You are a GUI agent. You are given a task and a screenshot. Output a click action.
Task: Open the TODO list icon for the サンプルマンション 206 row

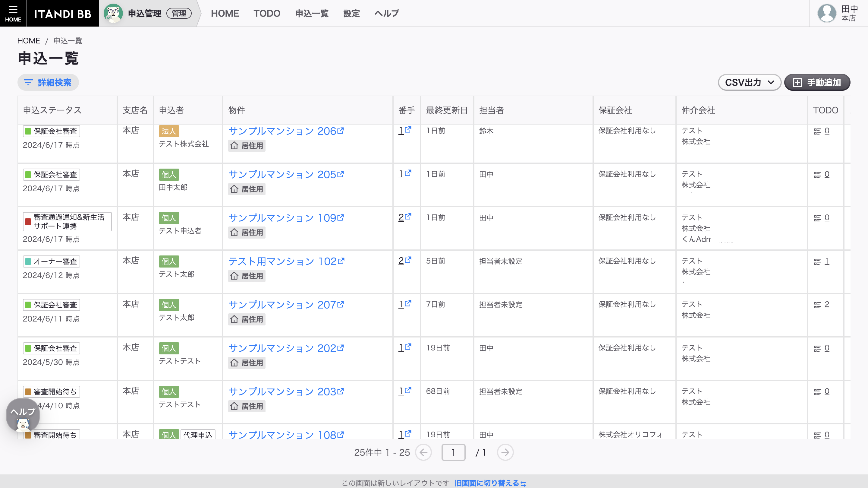[x=817, y=131]
